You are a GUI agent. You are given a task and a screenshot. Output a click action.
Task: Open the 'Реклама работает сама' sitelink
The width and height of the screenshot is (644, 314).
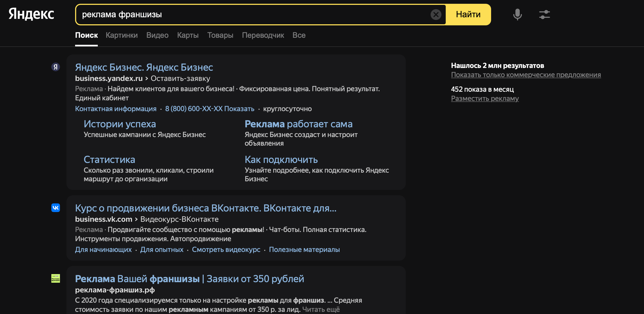[298, 124]
